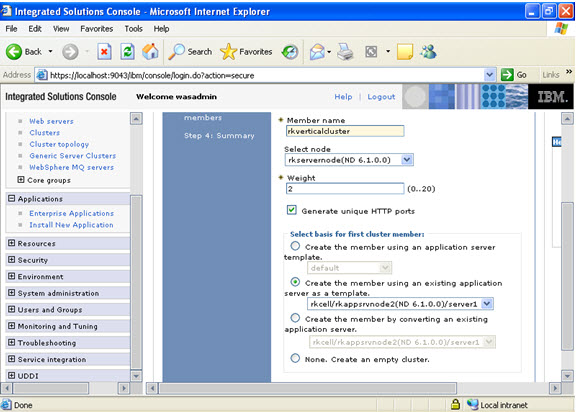The width and height of the screenshot is (576, 412).
Task: Open the Messenger people icon
Action: coord(428,52)
